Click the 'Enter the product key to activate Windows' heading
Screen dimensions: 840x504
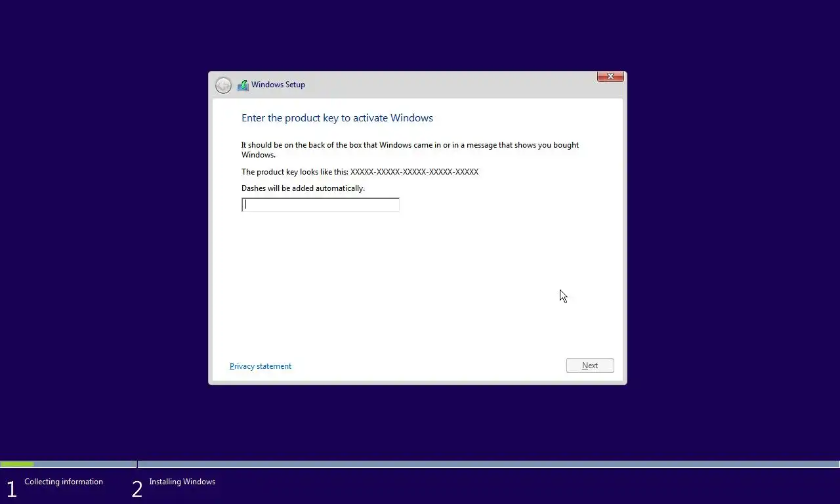[337, 118]
